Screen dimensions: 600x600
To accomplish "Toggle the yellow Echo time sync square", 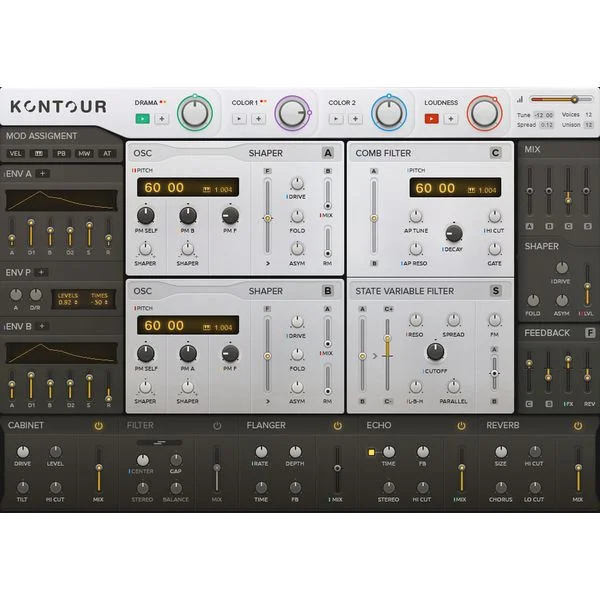I will [x=371, y=452].
